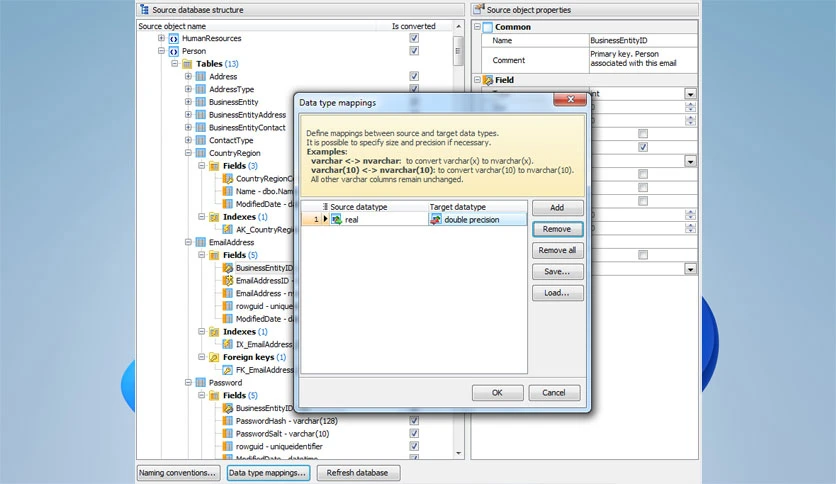Click the AddressType table icon

pos(200,90)
